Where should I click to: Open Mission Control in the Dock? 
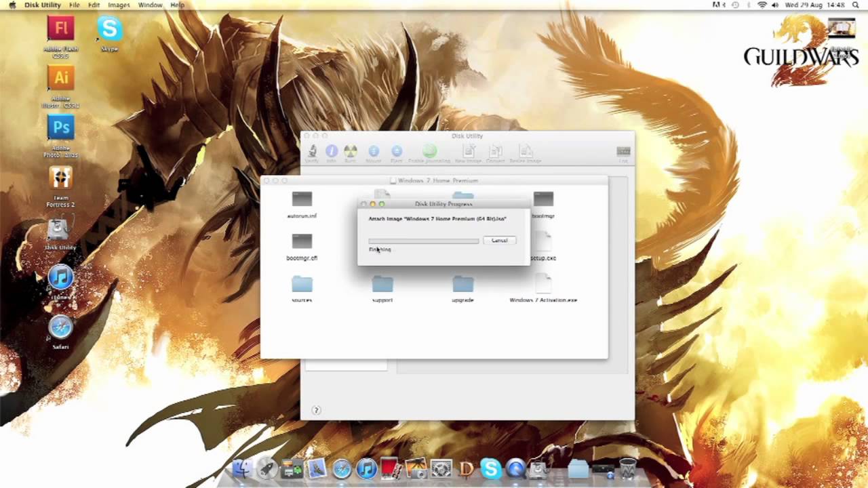292,468
